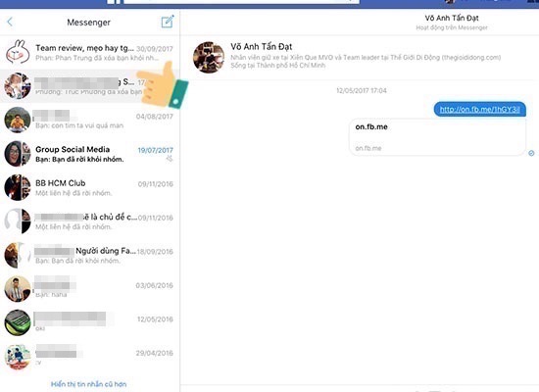
Task: Click 'Bạn: Bạn đã rời khỏi nhóm.' preview in bold
Action: click(79, 159)
